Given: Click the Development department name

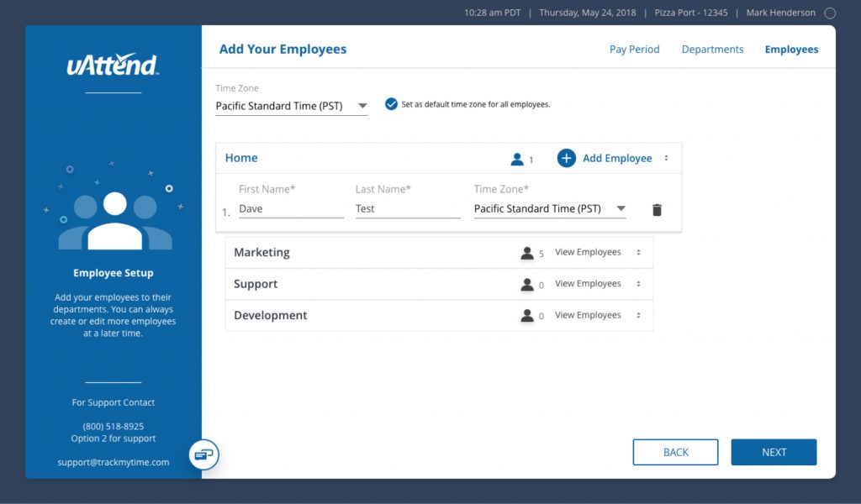Looking at the screenshot, I should (270, 315).
